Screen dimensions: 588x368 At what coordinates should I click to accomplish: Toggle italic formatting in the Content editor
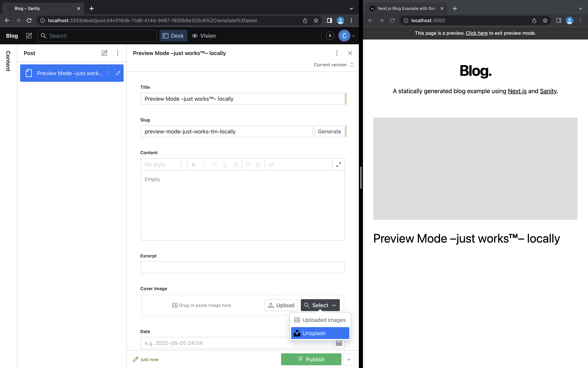[x=204, y=165]
